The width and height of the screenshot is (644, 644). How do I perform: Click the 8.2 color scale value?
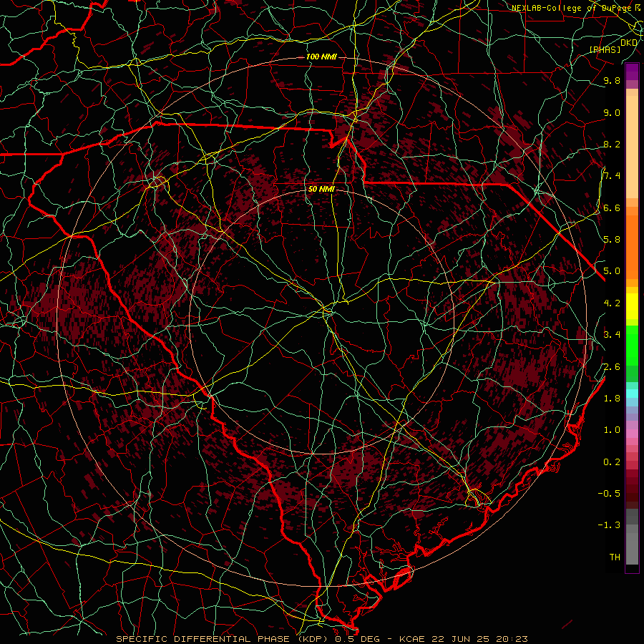pos(612,144)
